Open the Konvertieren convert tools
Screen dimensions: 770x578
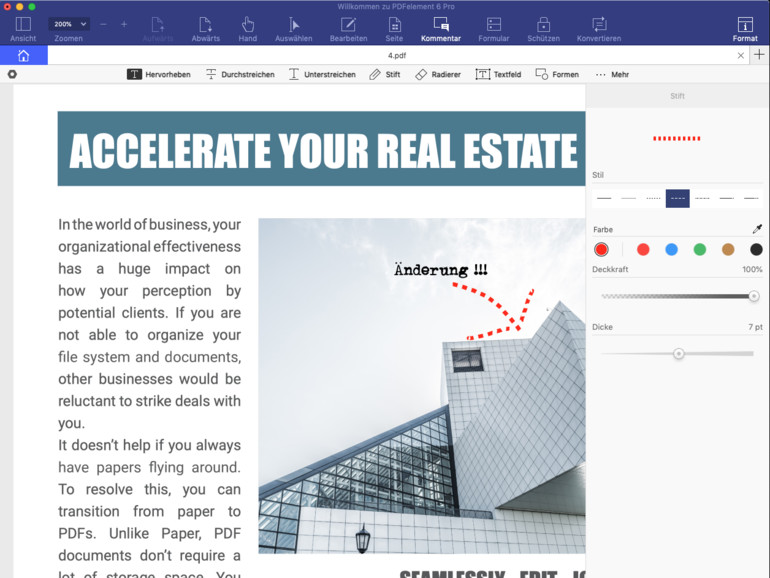[599, 29]
